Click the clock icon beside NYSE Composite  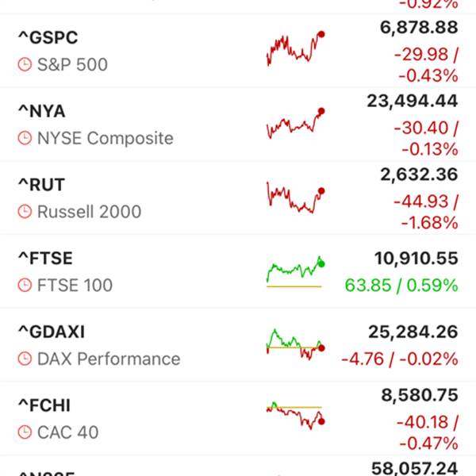click(25, 138)
